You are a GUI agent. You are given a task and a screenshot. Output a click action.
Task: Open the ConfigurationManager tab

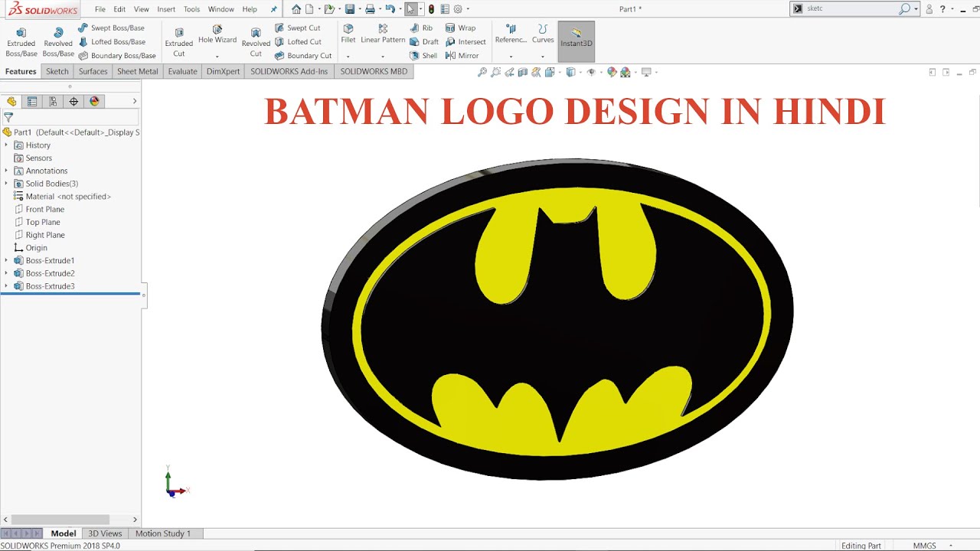click(x=53, y=101)
